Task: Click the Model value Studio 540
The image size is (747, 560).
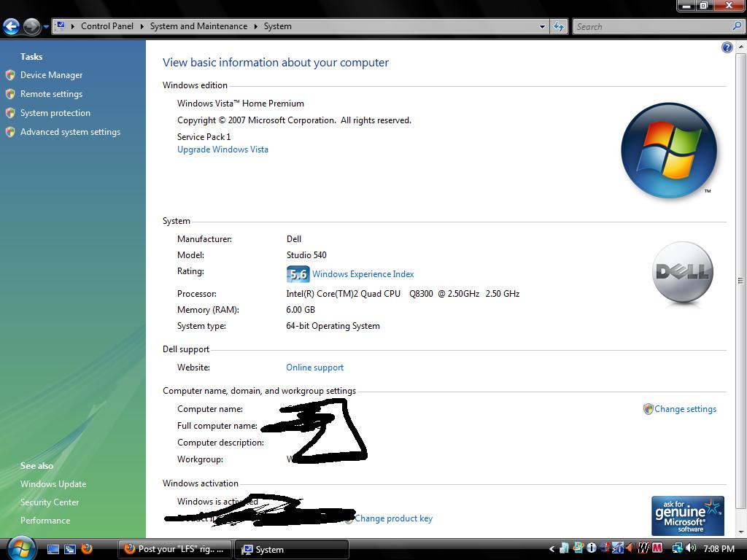Action: (x=306, y=255)
